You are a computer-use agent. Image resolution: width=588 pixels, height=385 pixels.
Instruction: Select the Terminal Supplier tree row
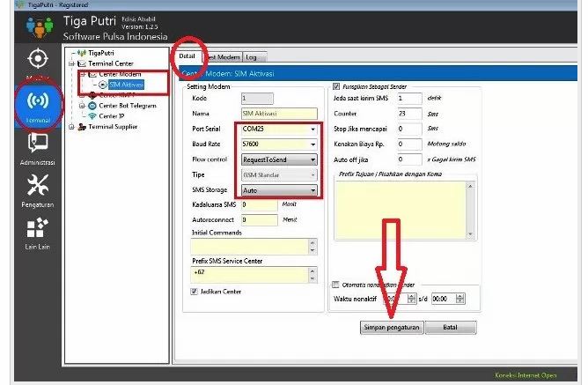tap(113, 127)
